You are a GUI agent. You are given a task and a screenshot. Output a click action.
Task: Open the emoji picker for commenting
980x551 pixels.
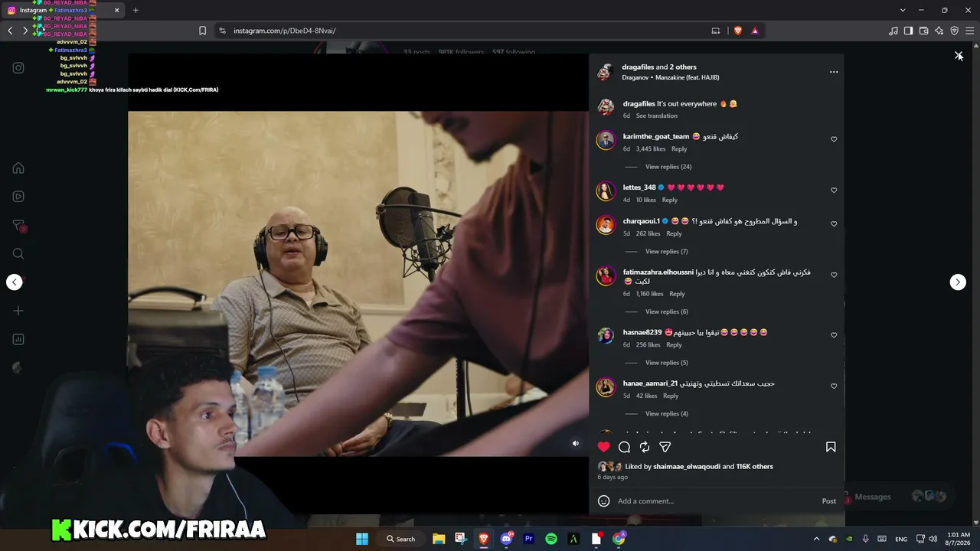pos(604,501)
